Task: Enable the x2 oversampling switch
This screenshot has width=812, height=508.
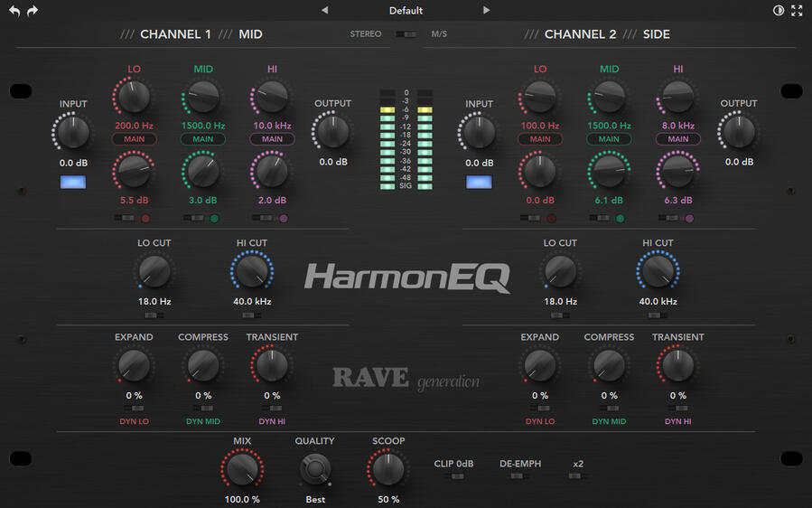Action: click(x=578, y=476)
